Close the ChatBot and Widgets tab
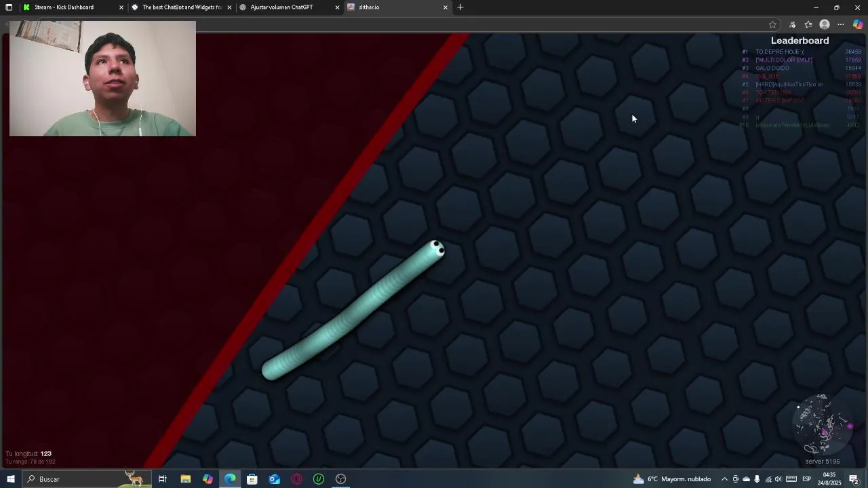This screenshot has width=868, height=488. (229, 7)
